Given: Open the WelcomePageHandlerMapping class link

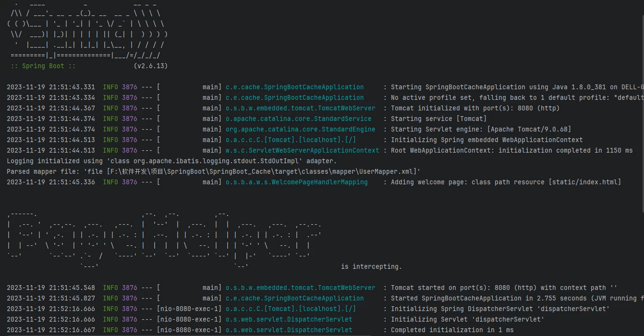Looking at the screenshot, I should click(296, 182).
